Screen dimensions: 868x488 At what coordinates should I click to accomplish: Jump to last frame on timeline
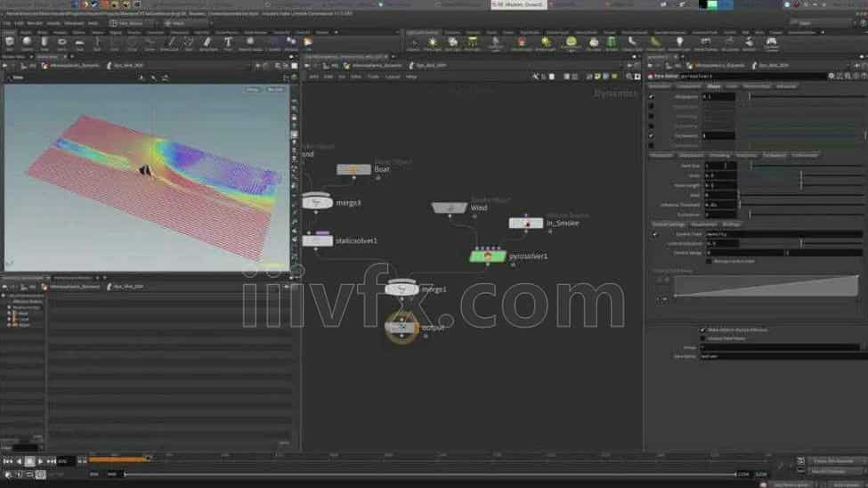coord(51,461)
